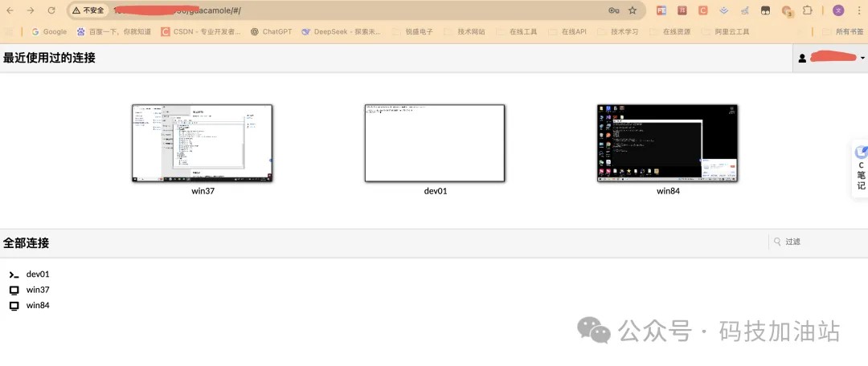This screenshot has width=868, height=366.
Task: Connect to win84 in all connections list
Action: (x=38, y=305)
